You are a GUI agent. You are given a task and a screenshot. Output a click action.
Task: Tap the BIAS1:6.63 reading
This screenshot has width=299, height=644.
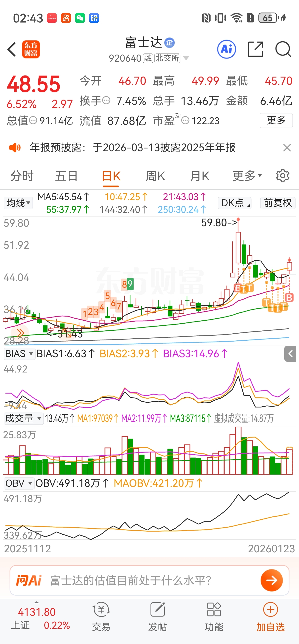point(65,354)
